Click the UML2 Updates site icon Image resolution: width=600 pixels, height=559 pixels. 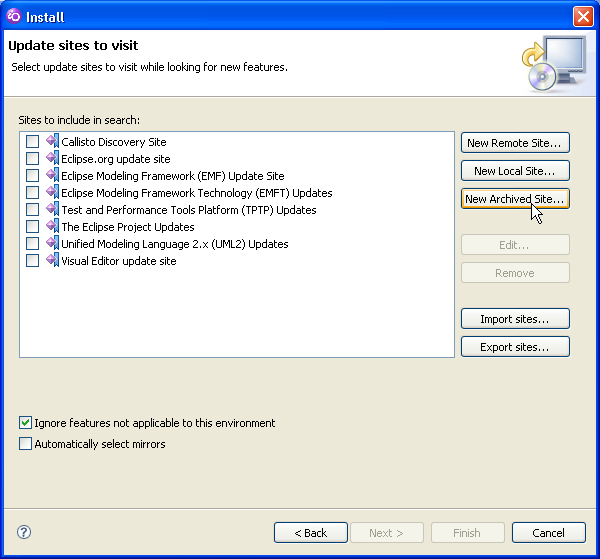(x=53, y=243)
